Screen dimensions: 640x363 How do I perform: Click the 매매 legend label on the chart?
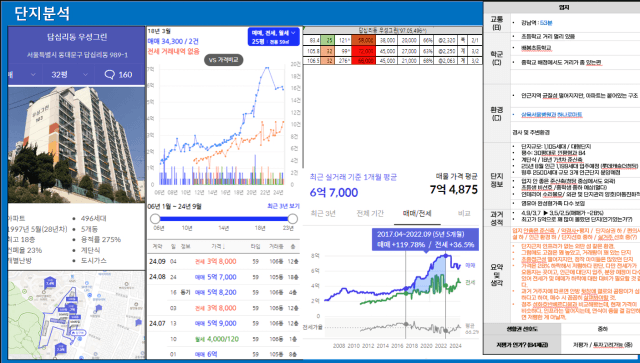(470, 265)
